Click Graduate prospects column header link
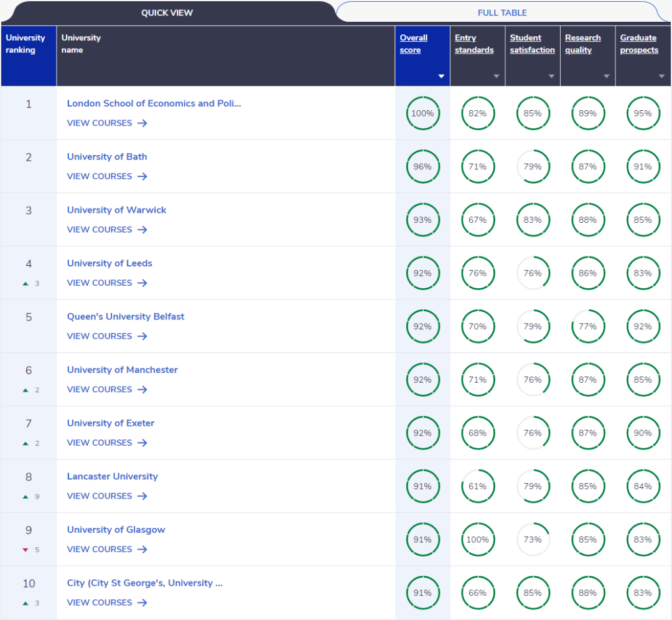672x620 pixels. (638, 44)
